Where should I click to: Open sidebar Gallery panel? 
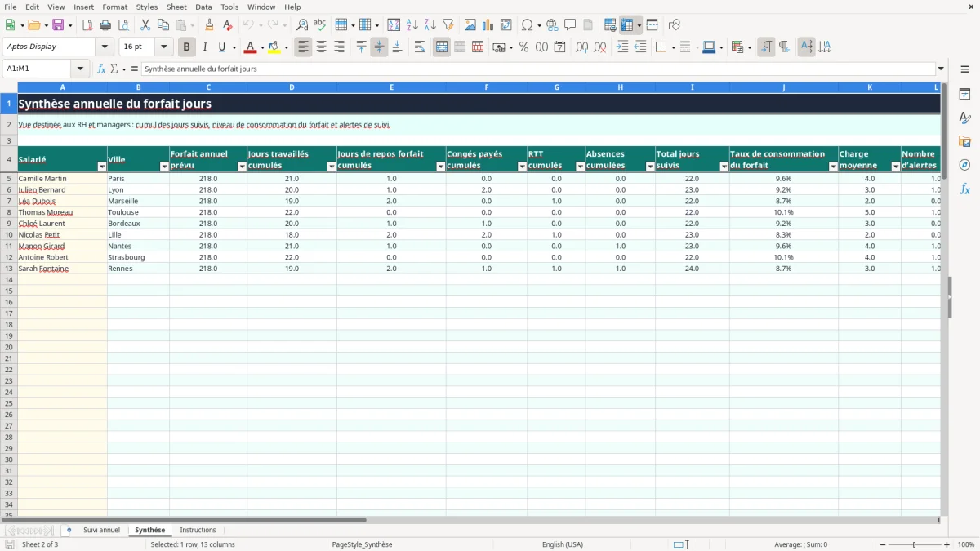pos(964,142)
